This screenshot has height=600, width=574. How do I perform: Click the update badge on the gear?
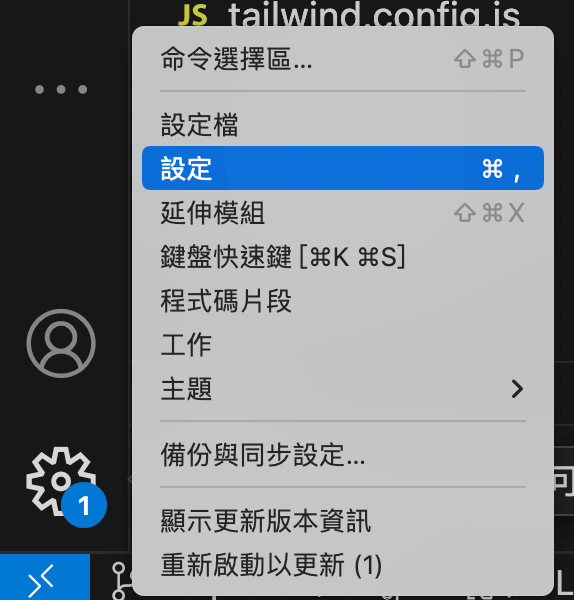84,505
